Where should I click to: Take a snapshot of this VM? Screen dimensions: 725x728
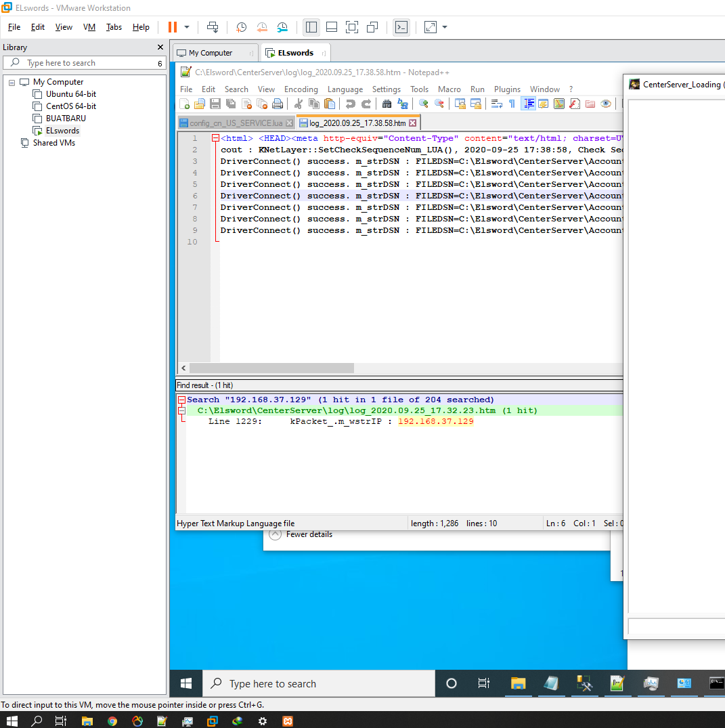click(241, 27)
